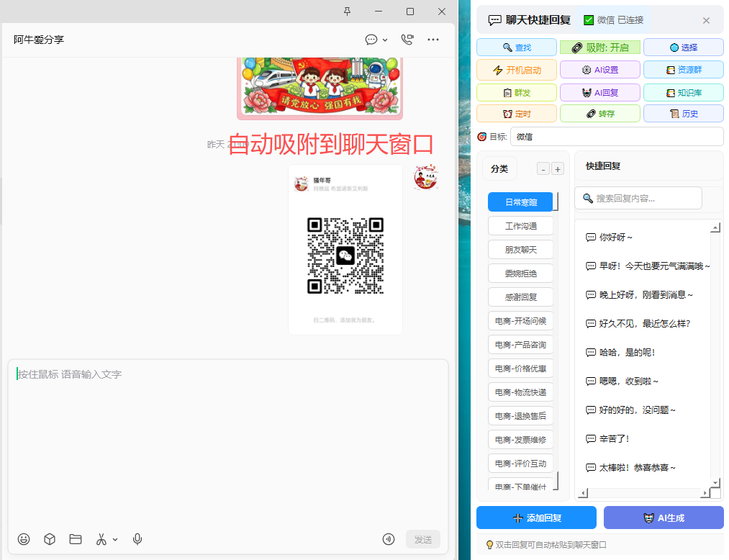Select the 日常寒暄 category

(520, 202)
